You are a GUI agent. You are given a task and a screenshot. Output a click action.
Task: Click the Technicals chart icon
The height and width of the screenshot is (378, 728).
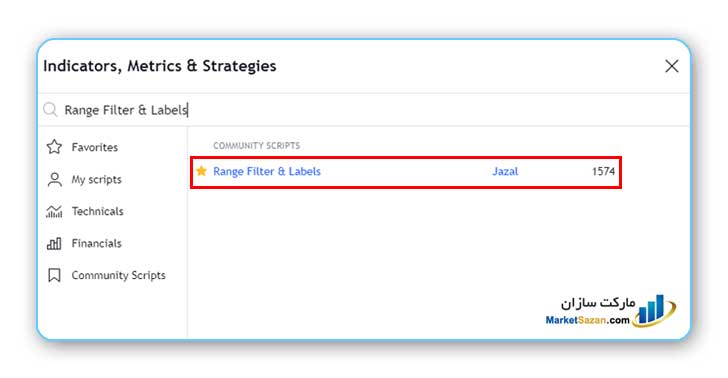(54, 211)
